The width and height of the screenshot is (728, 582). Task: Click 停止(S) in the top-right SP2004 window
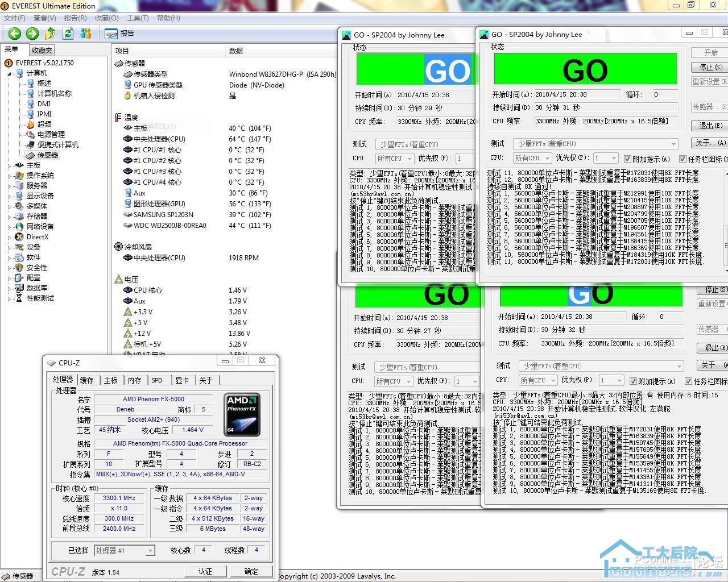click(x=711, y=67)
